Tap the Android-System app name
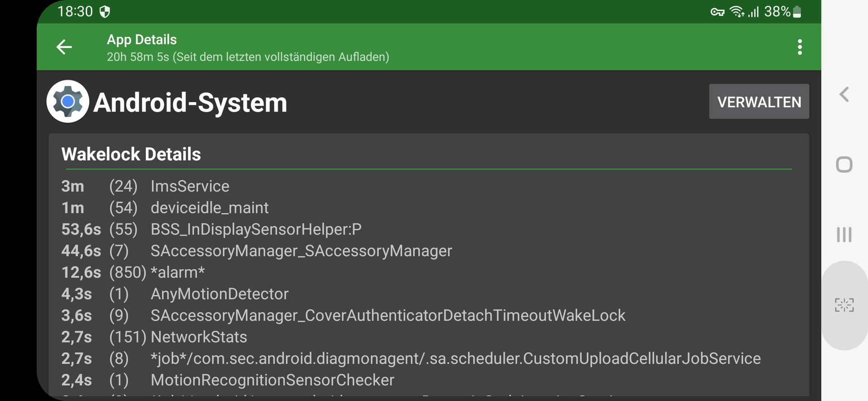Image resolution: width=868 pixels, height=401 pixels. pos(190,103)
